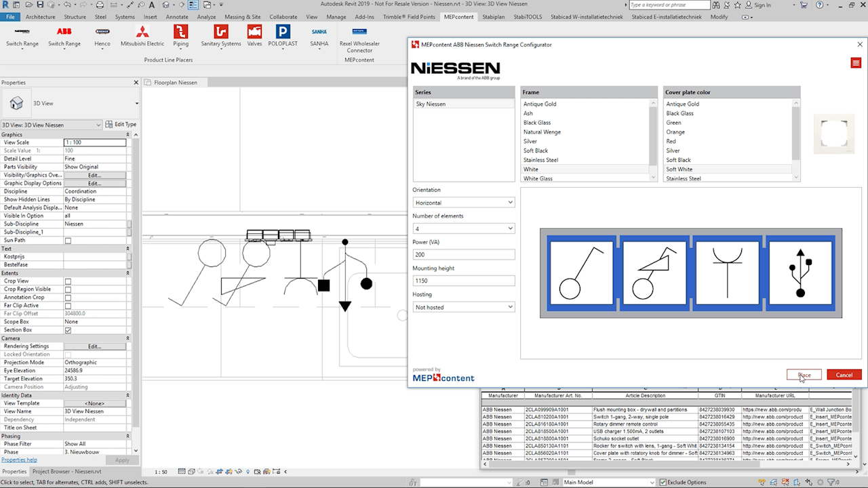Click the Open folder icon in quick access toolbar
Image resolution: width=868 pixels, height=488 pixels.
click(29, 5)
